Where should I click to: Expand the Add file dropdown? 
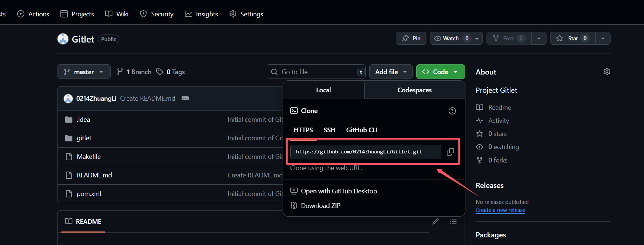click(x=391, y=72)
